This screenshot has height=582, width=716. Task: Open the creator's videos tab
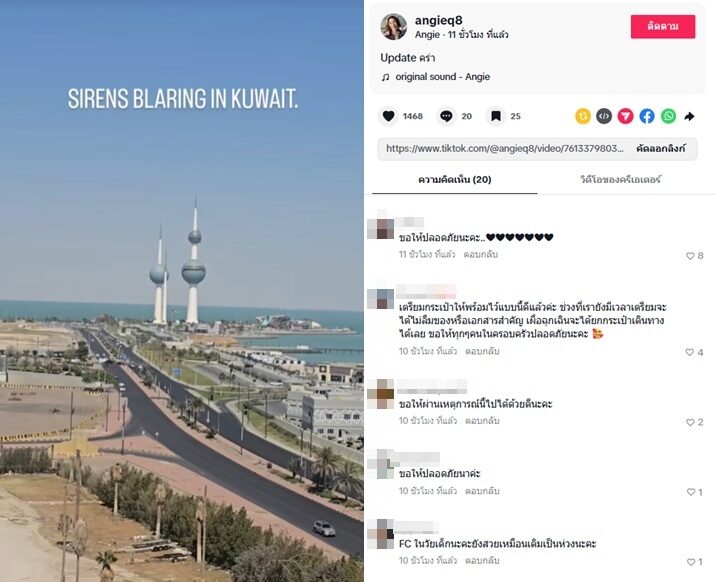(x=621, y=180)
